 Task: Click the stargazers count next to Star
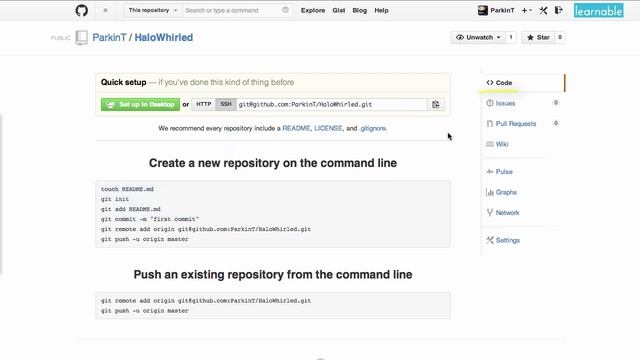pyautogui.click(x=560, y=38)
